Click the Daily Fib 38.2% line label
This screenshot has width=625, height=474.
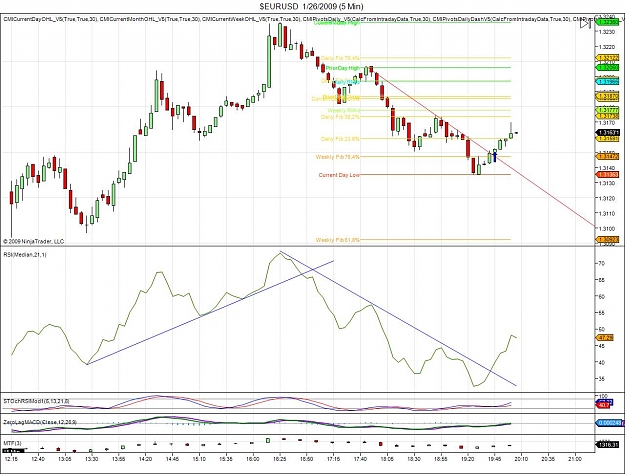(x=340, y=117)
